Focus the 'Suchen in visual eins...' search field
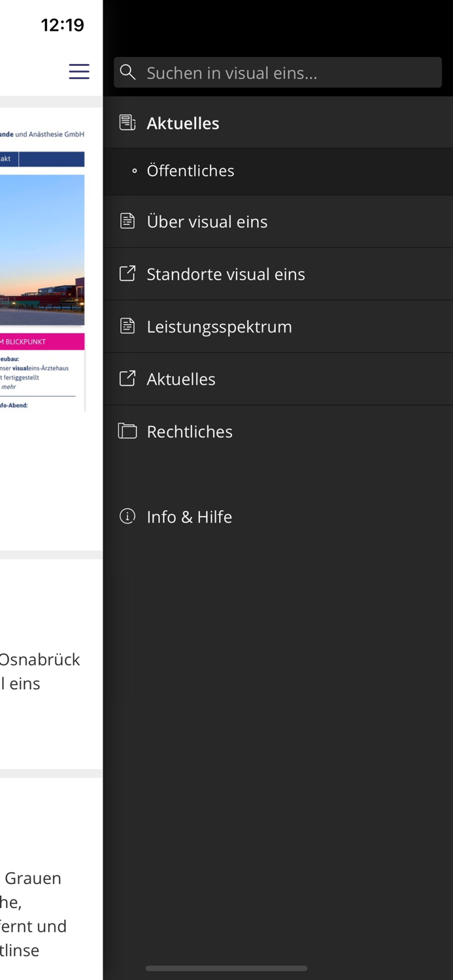 pyautogui.click(x=288, y=73)
